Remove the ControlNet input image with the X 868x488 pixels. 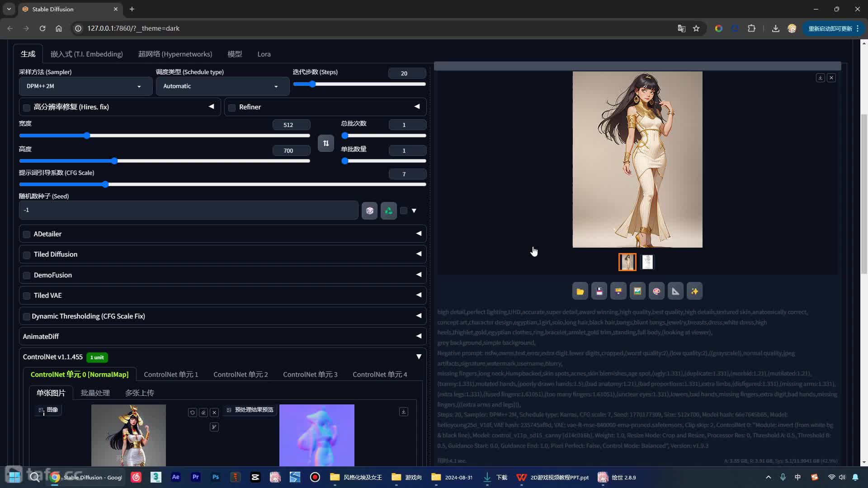click(x=214, y=413)
